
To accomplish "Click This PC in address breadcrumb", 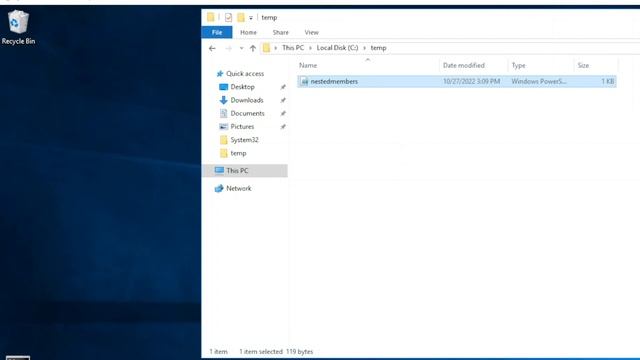I will click(293, 48).
